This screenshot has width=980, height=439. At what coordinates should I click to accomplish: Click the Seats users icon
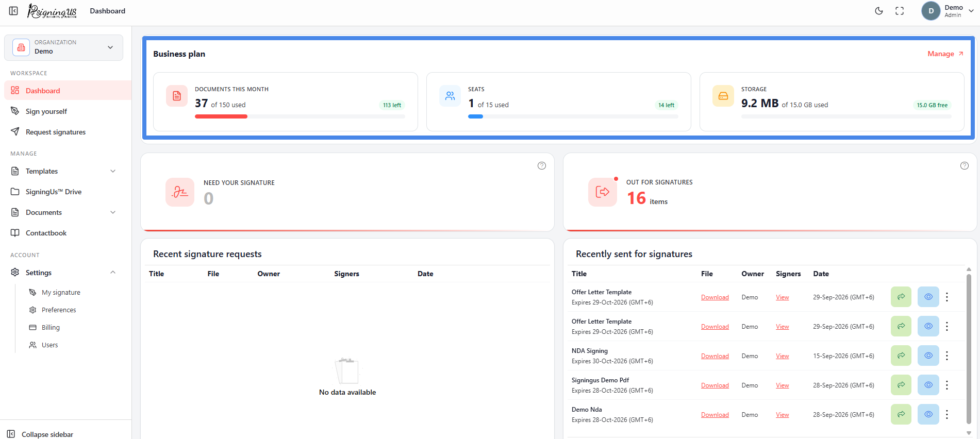click(450, 96)
